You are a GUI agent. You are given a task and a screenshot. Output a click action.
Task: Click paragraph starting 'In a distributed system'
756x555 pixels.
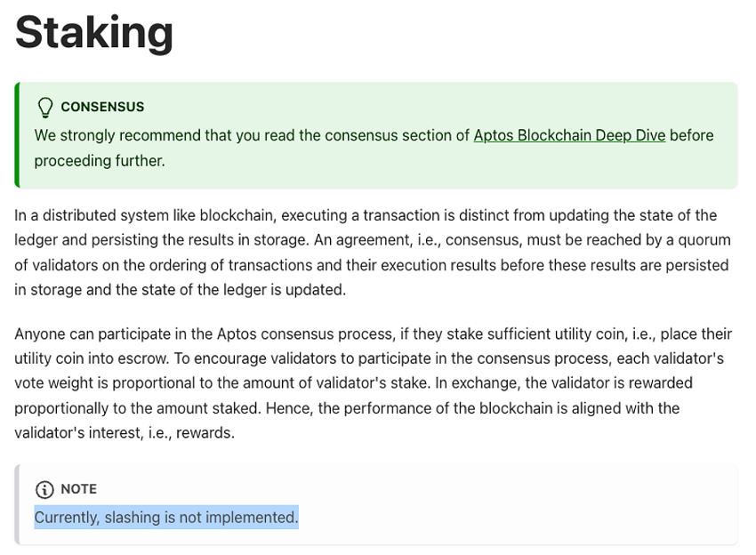pyautogui.click(x=373, y=253)
